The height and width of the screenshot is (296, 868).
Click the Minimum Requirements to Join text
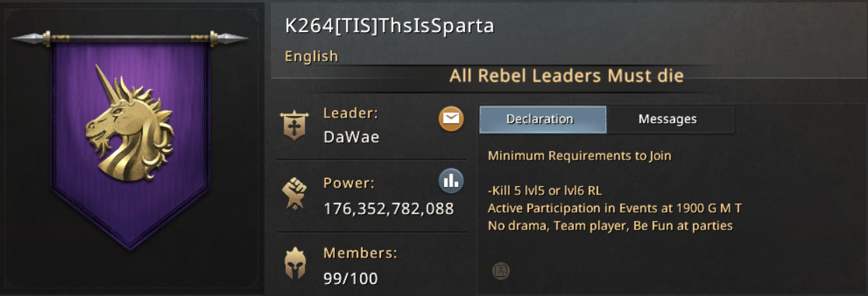coord(579,155)
